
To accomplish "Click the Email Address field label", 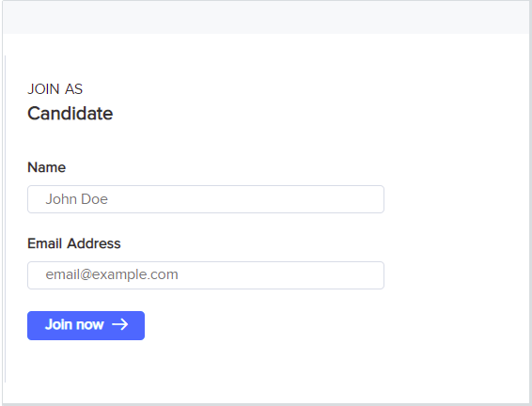I will tap(74, 243).
